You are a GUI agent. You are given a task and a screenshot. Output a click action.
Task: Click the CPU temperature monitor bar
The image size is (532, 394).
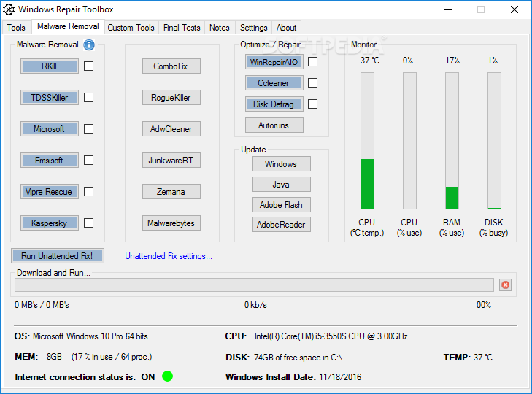pos(367,141)
